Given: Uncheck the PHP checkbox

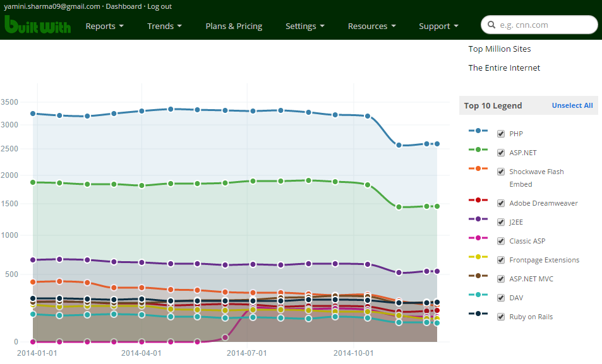Looking at the screenshot, I should pyautogui.click(x=501, y=134).
